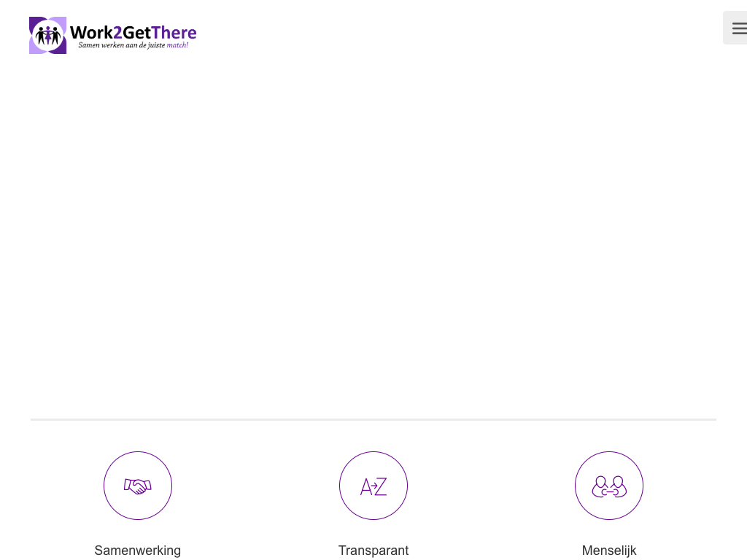This screenshot has height=560, width=747.
Task: Click the grey horizontal divider line
Action: pos(373,419)
